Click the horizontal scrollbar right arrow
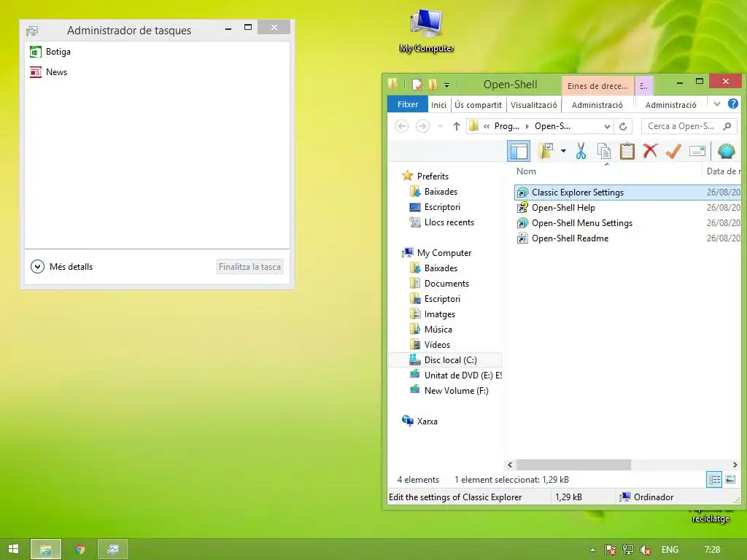 pyautogui.click(x=735, y=464)
